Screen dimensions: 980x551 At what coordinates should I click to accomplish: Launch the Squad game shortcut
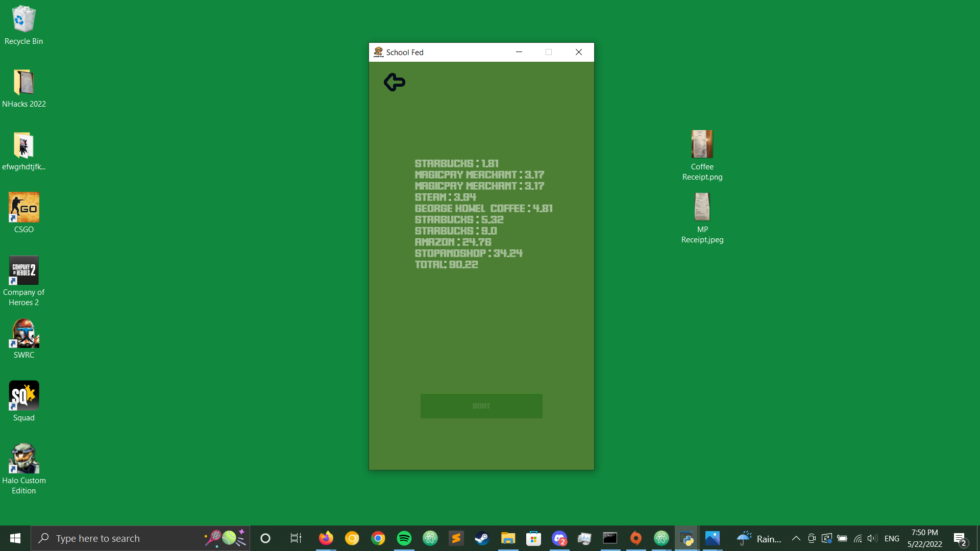coord(23,396)
